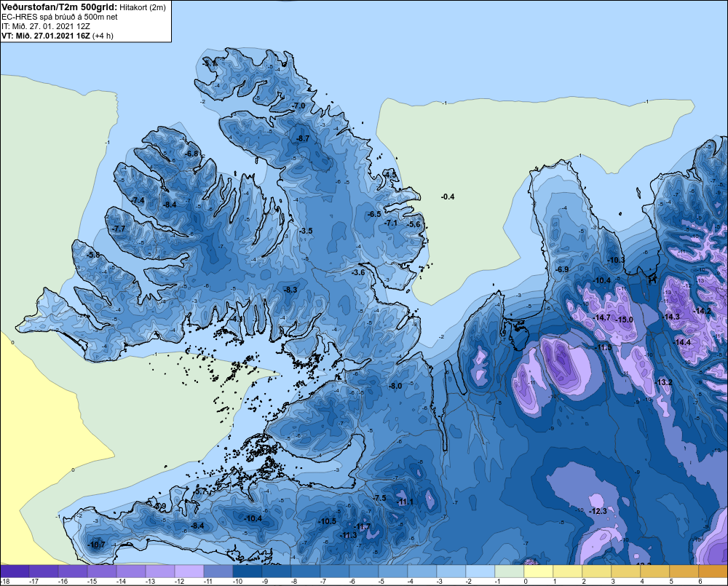Image resolution: width=728 pixels, height=586 pixels.
Task: Click the -6.9 temperature label
Action: (x=563, y=270)
